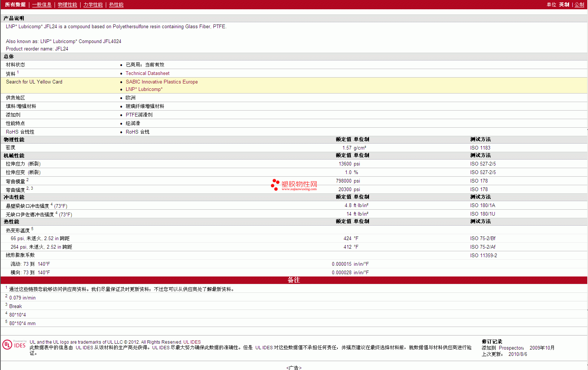
Task: Open the Technical Datasheet link
Action: [147, 73]
